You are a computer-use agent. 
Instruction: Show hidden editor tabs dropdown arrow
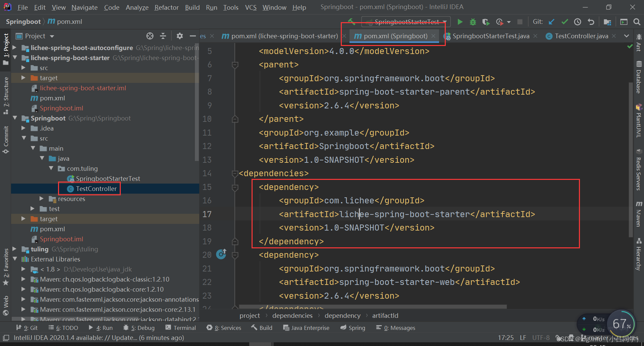click(626, 36)
